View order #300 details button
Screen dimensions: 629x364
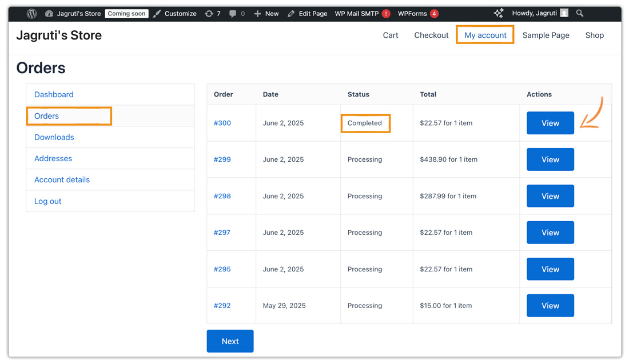coord(550,123)
